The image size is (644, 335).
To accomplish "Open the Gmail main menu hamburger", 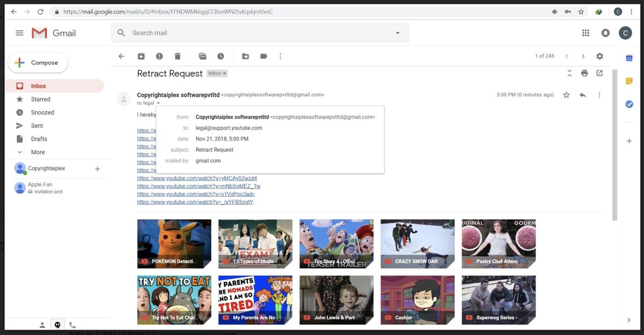I will [x=20, y=33].
